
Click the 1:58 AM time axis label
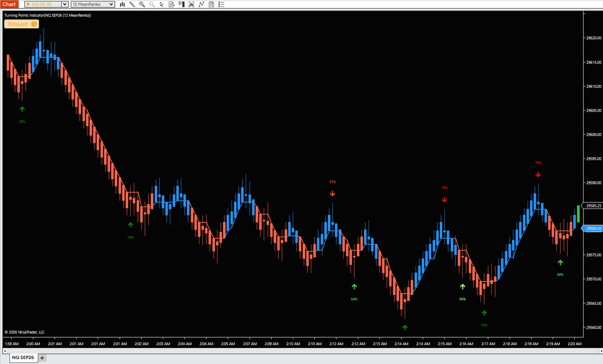pyautogui.click(x=12, y=344)
